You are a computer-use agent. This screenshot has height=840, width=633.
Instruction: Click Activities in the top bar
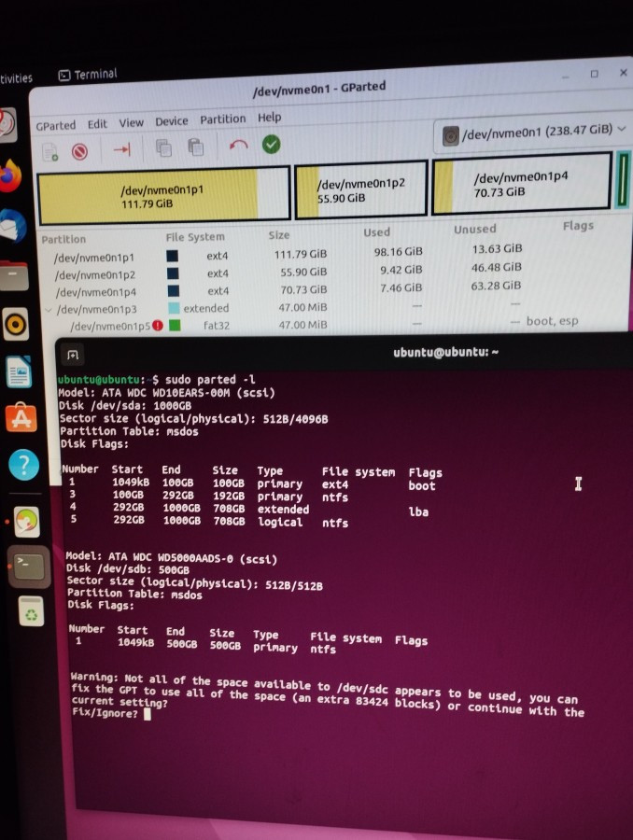[16, 78]
